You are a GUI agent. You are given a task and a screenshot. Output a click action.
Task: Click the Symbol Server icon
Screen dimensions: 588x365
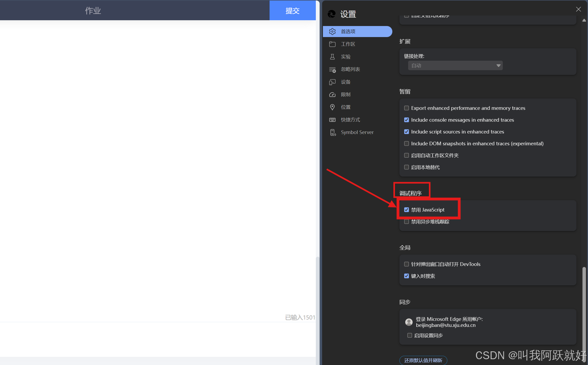pyautogui.click(x=333, y=132)
